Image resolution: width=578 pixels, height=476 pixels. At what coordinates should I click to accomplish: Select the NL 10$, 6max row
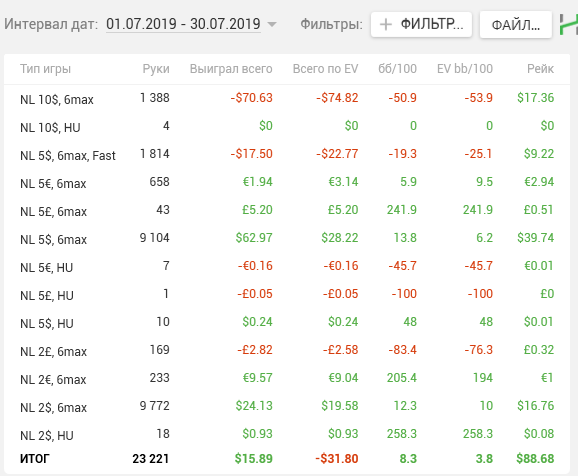click(287, 98)
